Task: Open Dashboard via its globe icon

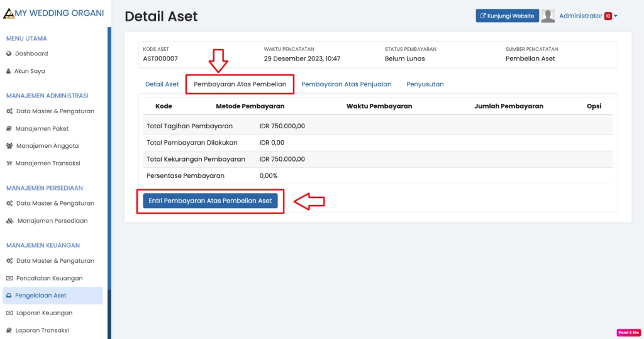Action: click(x=9, y=54)
